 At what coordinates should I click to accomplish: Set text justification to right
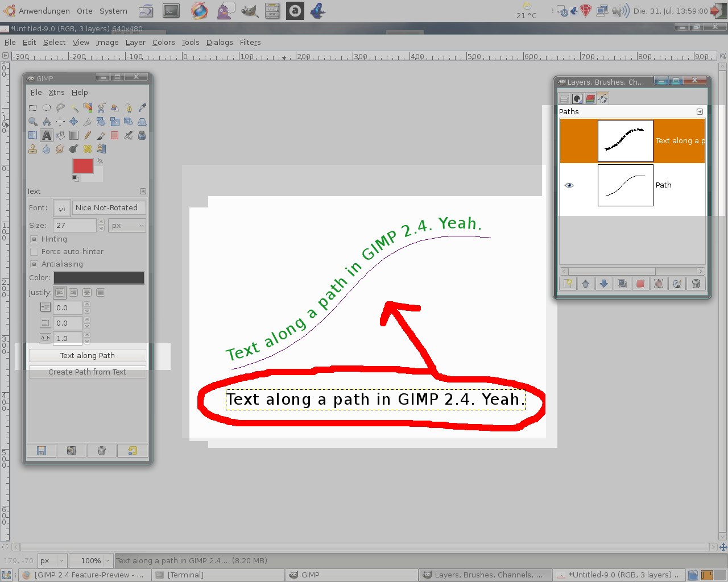73,292
